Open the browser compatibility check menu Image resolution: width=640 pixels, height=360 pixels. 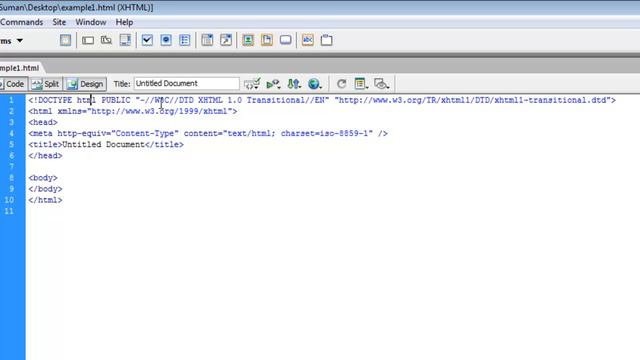252,84
